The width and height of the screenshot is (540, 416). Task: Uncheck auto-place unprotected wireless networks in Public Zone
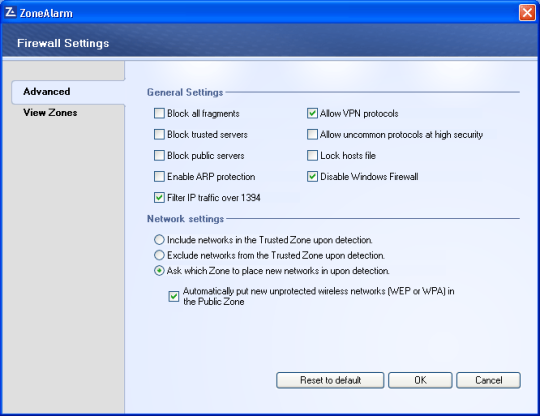tap(174, 296)
